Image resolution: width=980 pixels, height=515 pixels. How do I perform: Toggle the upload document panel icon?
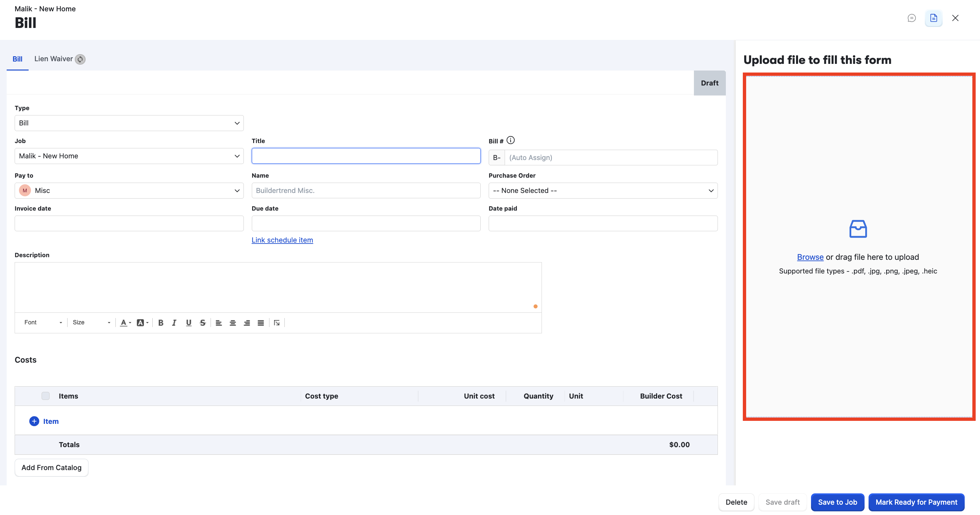point(933,18)
